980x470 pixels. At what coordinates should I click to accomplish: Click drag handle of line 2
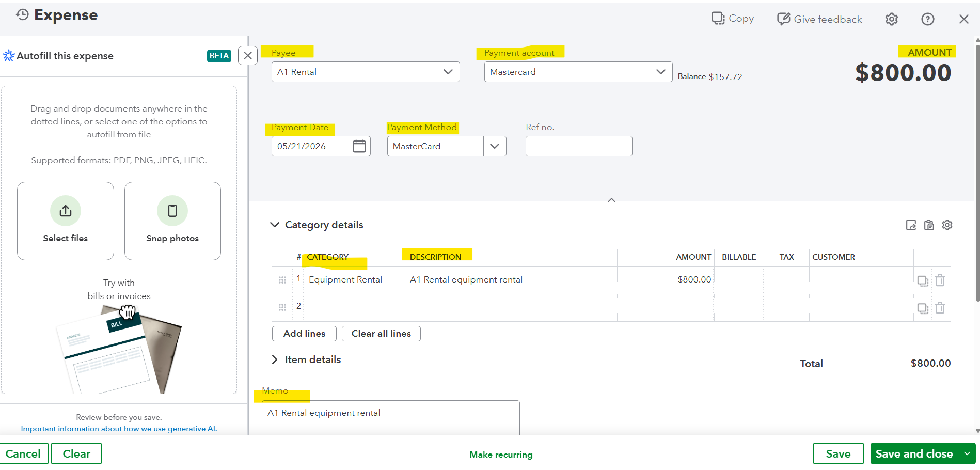click(x=282, y=307)
